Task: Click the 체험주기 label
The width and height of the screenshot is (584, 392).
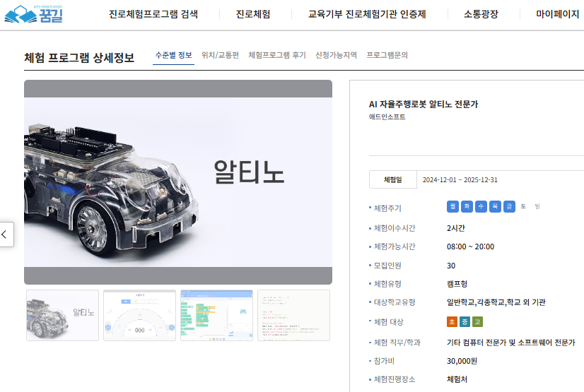Action: (x=387, y=208)
